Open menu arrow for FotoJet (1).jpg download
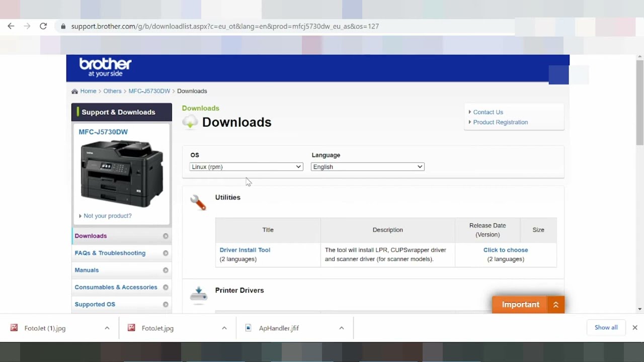Viewport: 644px width, 362px height. (x=107, y=328)
